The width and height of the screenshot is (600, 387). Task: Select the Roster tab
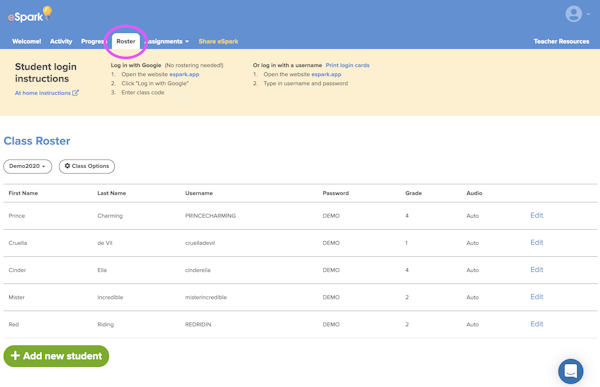coord(126,41)
